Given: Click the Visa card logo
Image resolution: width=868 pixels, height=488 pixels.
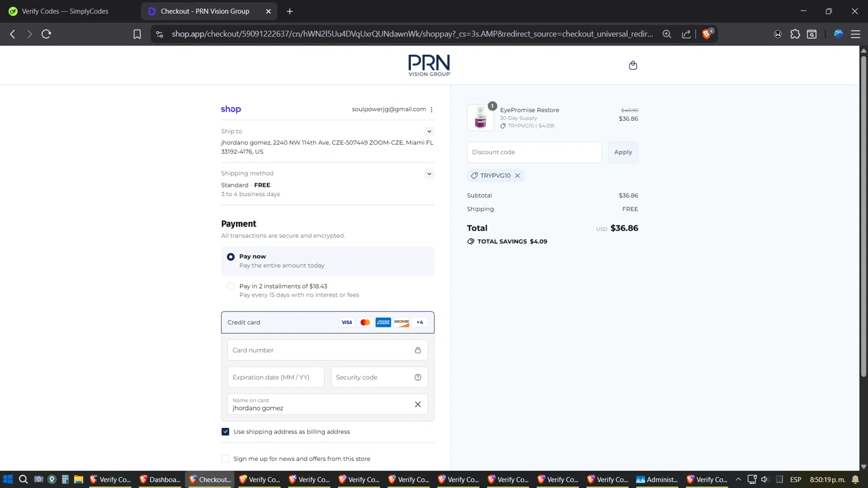Looking at the screenshot, I should (x=347, y=323).
